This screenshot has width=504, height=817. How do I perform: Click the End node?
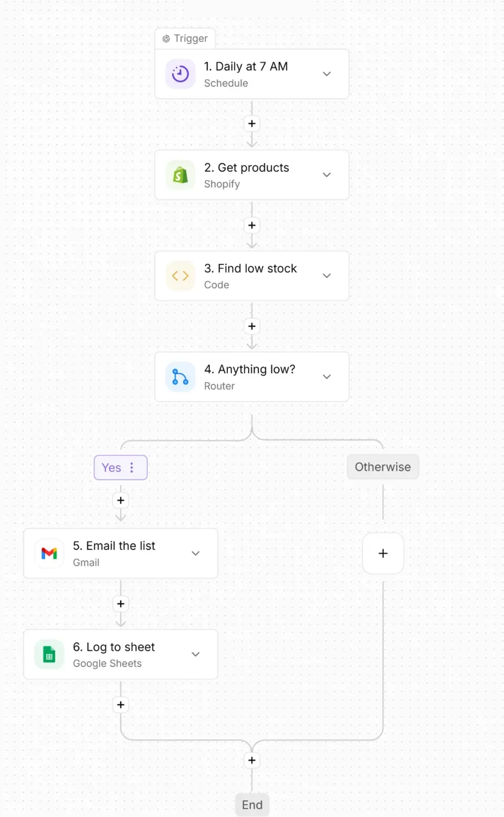[x=252, y=805]
